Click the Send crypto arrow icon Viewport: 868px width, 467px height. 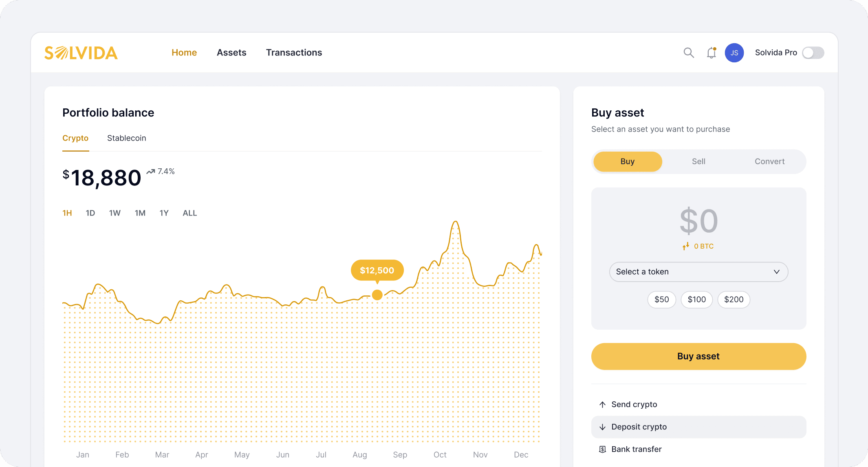[x=602, y=404]
